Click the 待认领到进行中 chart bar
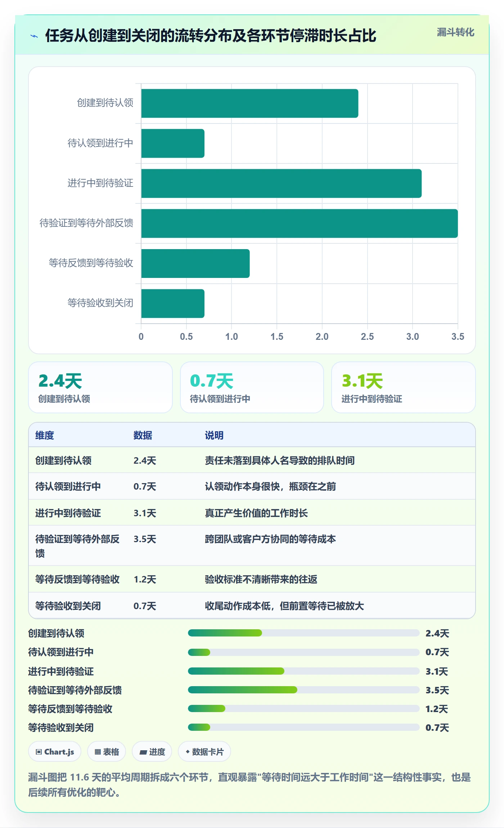The image size is (504, 828). [173, 143]
